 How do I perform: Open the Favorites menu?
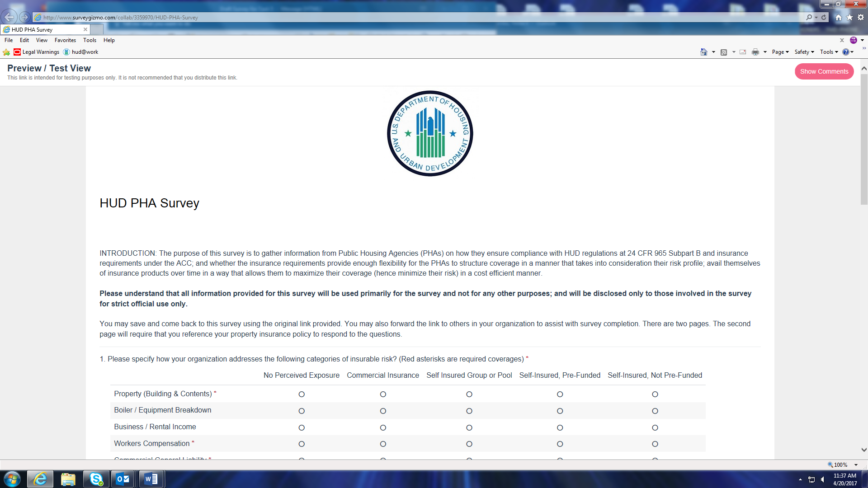65,40
